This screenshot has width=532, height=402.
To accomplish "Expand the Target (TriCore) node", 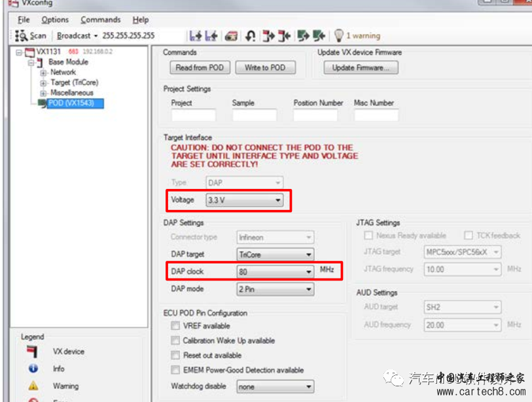I will point(43,83).
